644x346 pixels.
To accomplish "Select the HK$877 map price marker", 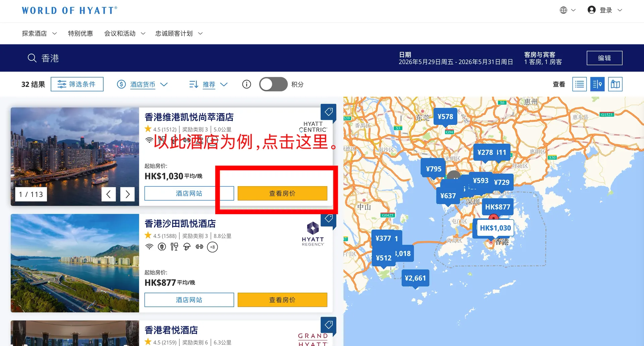I will pyautogui.click(x=497, y=207).
